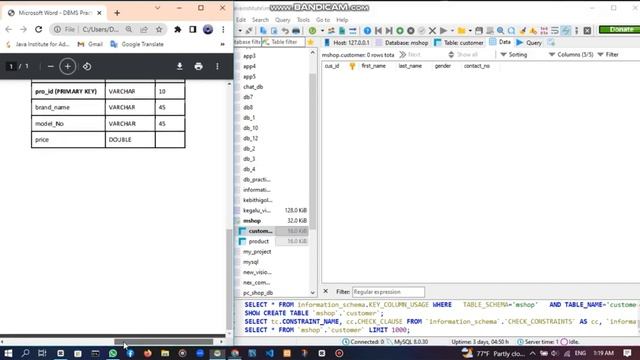640x360 pixels.
Task: Bookmark this page with star icon
Action: [159, 29]
